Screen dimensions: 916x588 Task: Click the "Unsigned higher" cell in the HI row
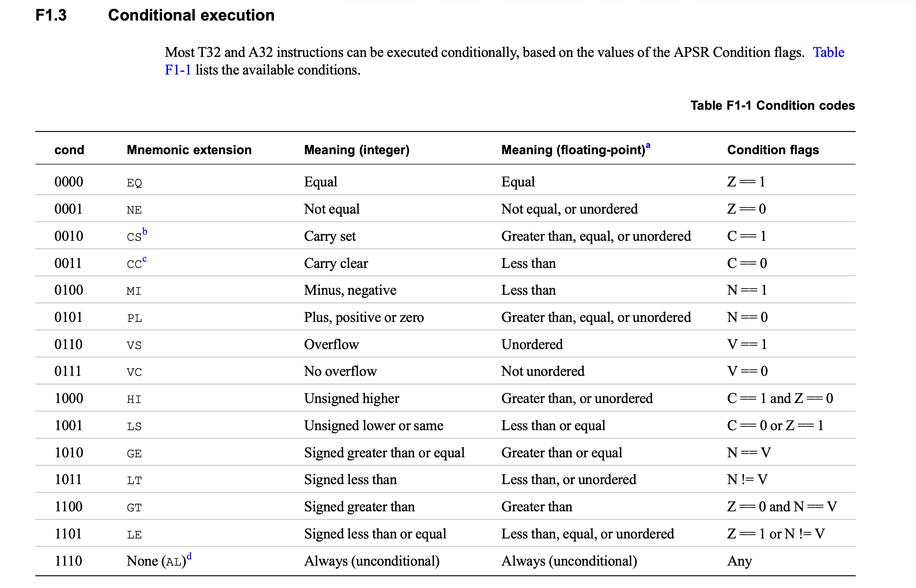[351, 399]
